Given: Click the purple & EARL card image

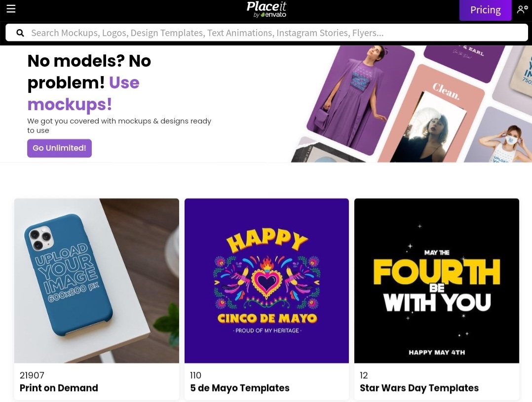Looking at the screenshot, I should (x=465, y=61).
